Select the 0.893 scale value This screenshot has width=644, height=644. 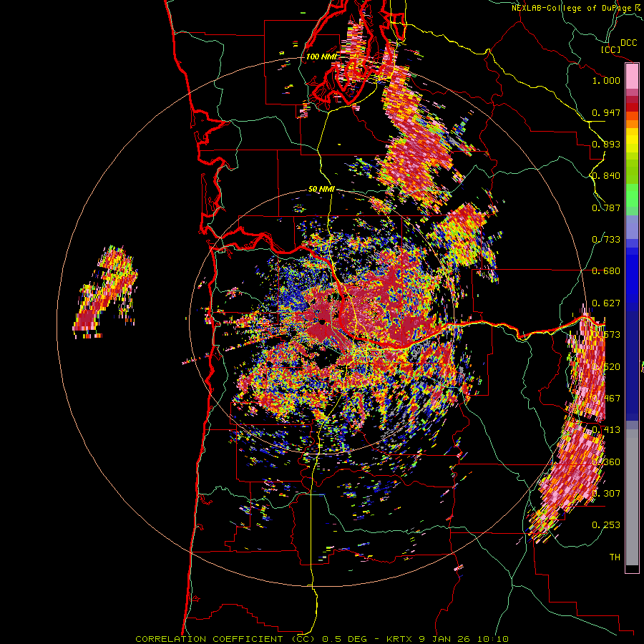pyautogui.click(x=606, y=144)
